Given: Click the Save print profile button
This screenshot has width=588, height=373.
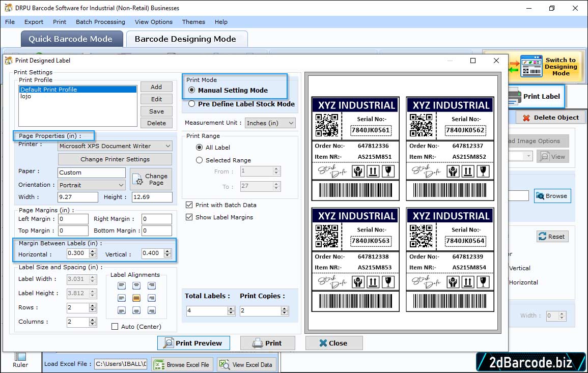Looking at the screenshot, I should pos(156,111).
